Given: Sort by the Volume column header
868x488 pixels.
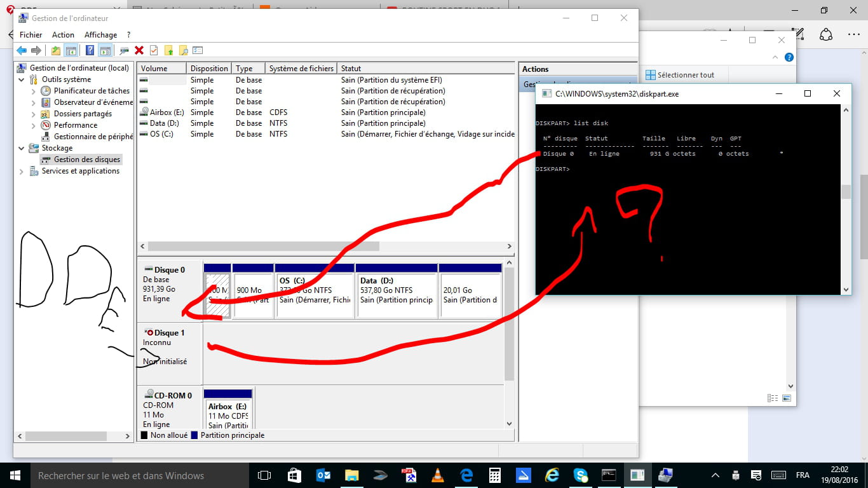Looking at the screenshot, I should 162,69.
